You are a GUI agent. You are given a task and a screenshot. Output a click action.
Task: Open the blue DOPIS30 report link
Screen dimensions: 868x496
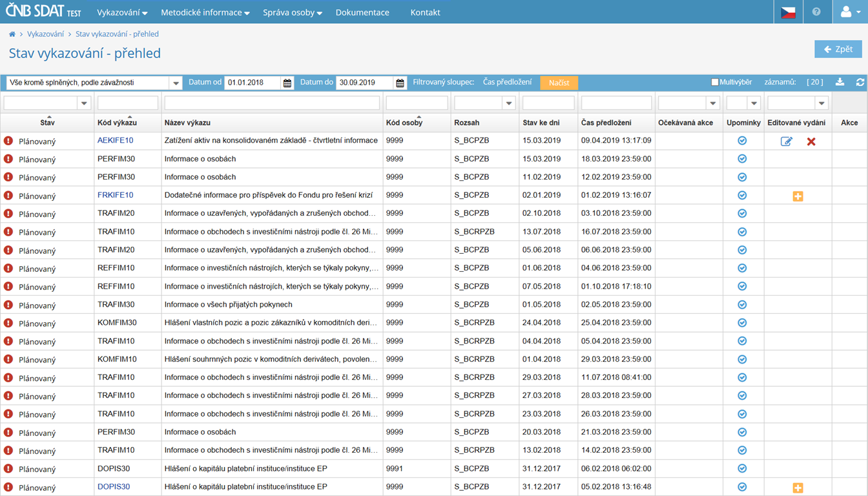pyautogui.click(x=114, y=487)
